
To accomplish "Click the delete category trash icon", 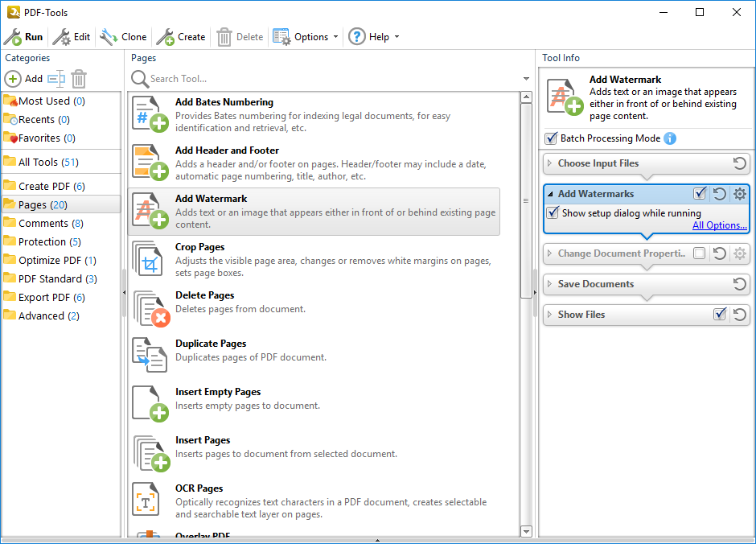I will click(x=79, y=79).
